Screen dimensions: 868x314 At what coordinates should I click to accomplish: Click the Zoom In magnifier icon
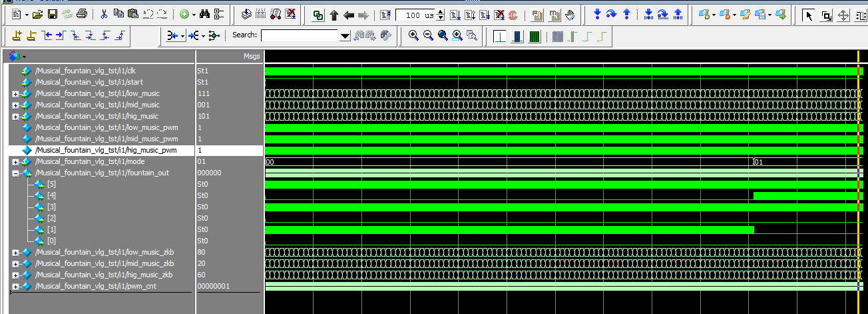pyautogui.click(x=413, y=35)
